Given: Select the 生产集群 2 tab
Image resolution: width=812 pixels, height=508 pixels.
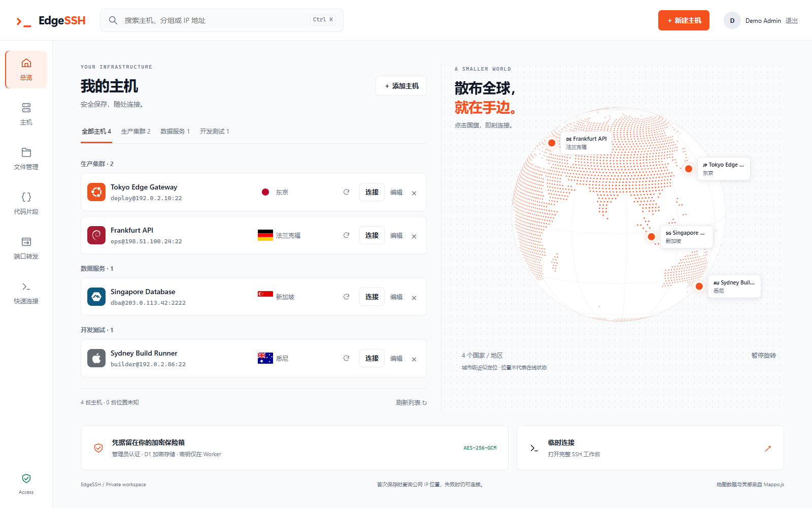Looking at the screenshot, I should pos(136,132).
